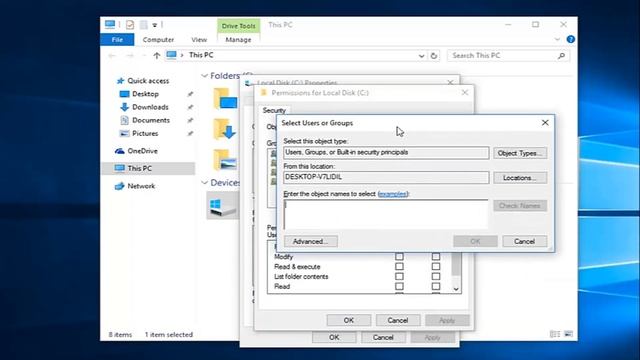Click the Back navigation arrow
The image size is (640, 360).
[x=112, y=56]
